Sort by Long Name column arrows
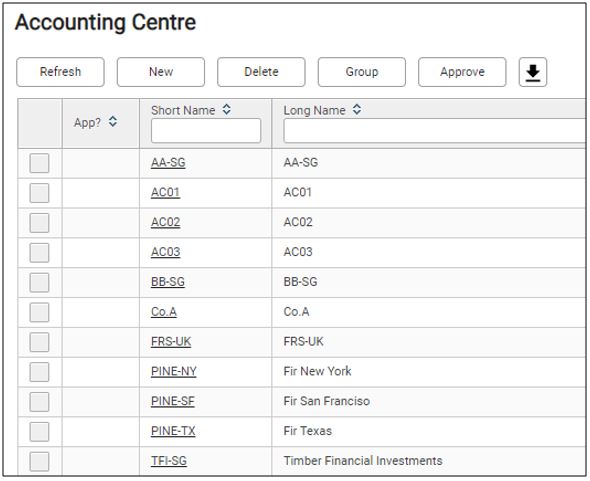 357,110
